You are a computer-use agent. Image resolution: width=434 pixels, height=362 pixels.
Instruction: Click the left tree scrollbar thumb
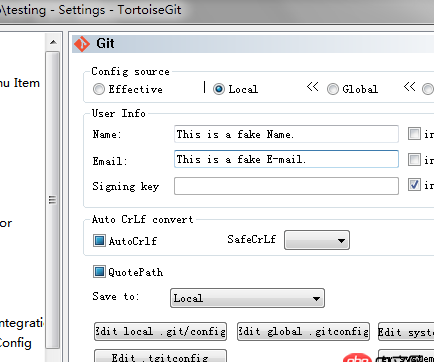coord(53,199)
